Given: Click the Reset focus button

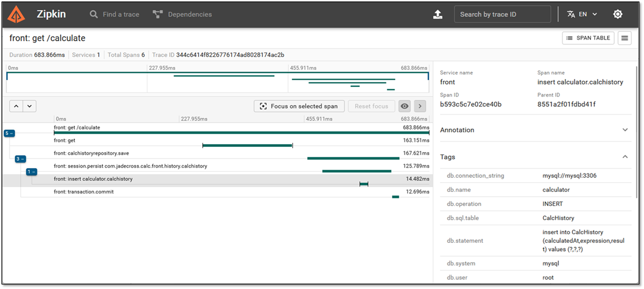Looking at the screenshot, I should [371, 106].
